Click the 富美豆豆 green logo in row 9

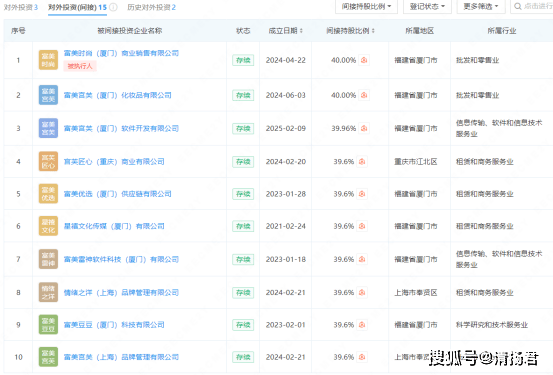point(48,325)
